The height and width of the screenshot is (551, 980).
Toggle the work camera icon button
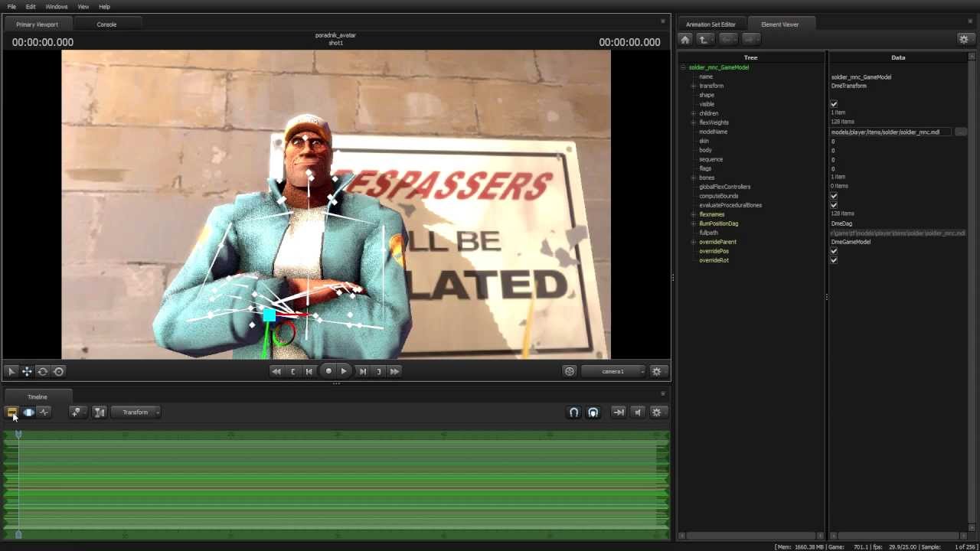(570, 371)
